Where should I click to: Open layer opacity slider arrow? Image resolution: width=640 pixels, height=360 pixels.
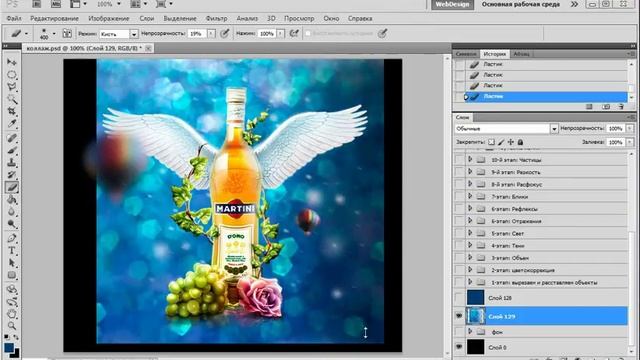coord(630,129)
